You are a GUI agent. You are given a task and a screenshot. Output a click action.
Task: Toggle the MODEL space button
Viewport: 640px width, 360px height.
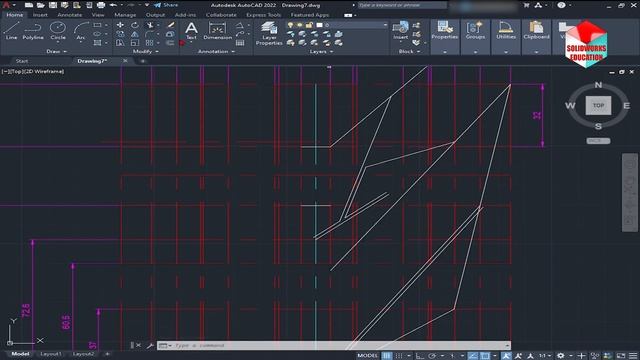point(367,356)
